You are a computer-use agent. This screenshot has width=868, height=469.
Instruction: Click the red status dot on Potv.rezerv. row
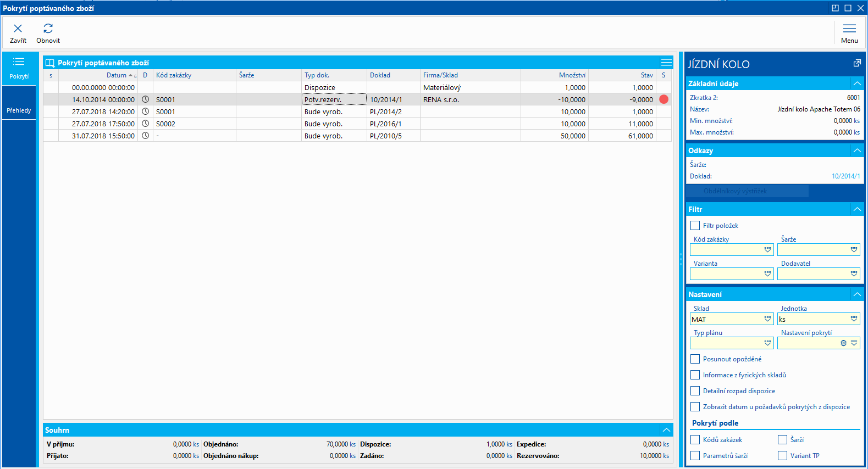(x=664, y=99)
